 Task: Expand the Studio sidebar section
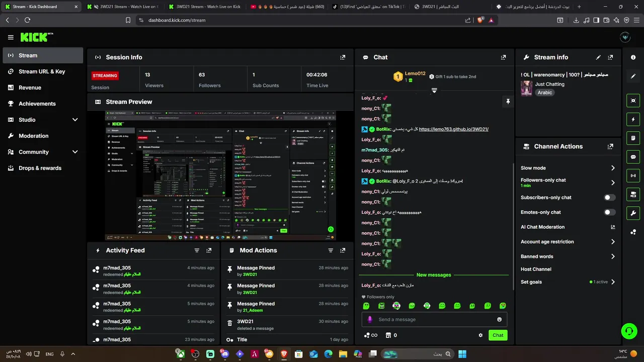point(75,120)
